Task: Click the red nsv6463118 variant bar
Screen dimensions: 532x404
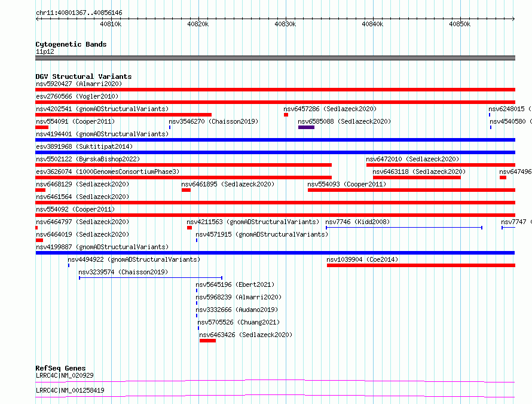Action: tap(417, 177)
